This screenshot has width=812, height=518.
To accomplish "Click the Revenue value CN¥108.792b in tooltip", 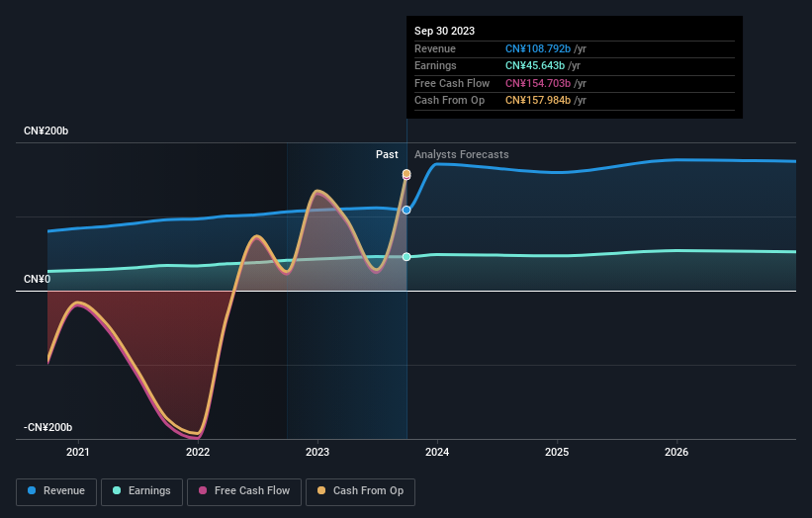I will tap(538, 48).
